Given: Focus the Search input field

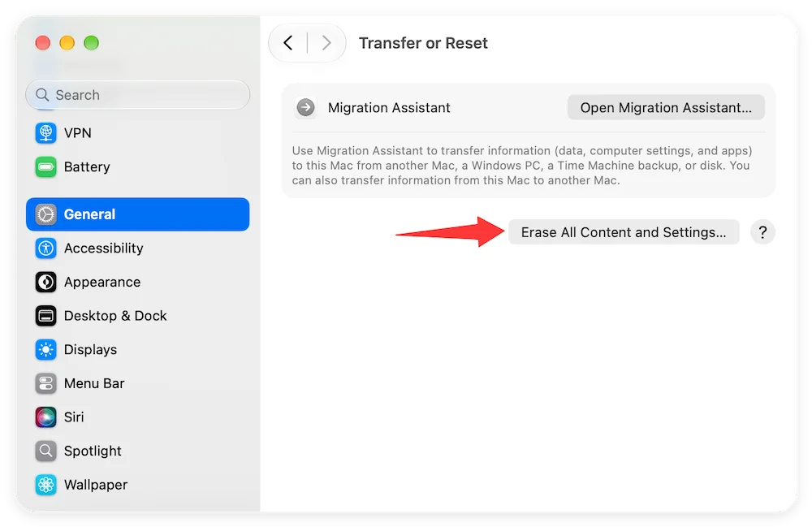Looking at the screenshot, I should [138, 95].
